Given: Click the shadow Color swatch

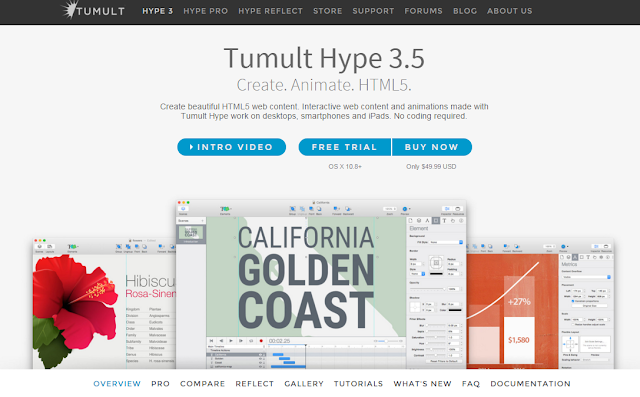Looking at the screenshot, I should (x=455, y=310).
